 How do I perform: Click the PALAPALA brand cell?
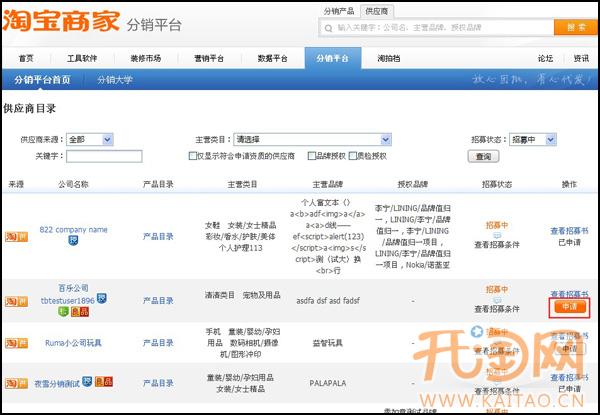click(x=328, y=383)
